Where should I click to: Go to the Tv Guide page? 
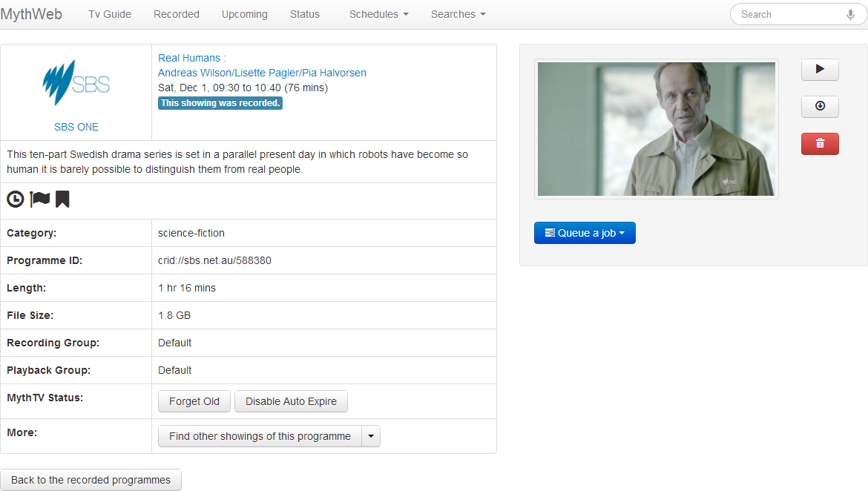click(110, 14)
